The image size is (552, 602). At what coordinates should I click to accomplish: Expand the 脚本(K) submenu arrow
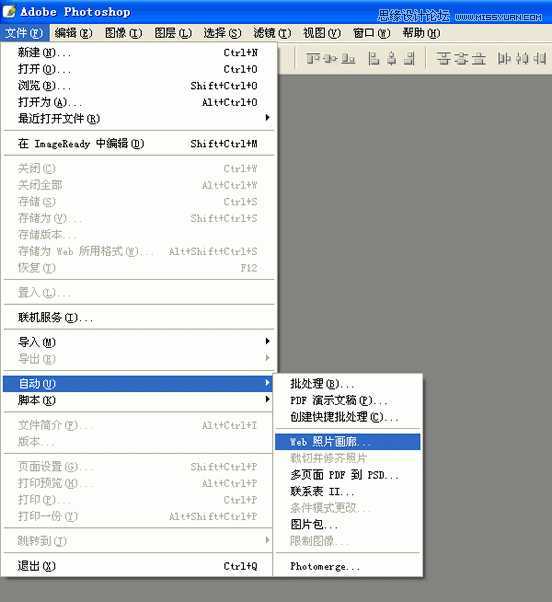(x=268, y=400)
